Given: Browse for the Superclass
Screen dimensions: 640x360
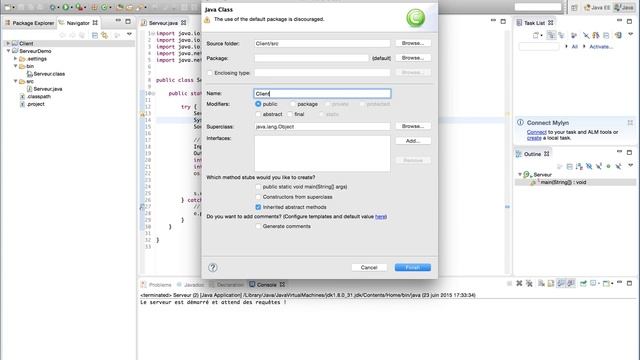Looking at the screenshot, I should click(413, 126).
